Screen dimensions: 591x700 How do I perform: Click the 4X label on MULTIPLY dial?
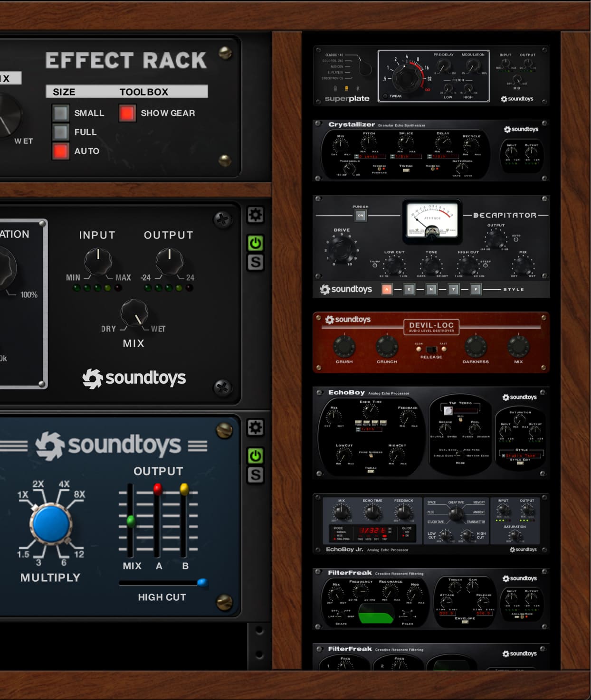[x=64, y=484]
